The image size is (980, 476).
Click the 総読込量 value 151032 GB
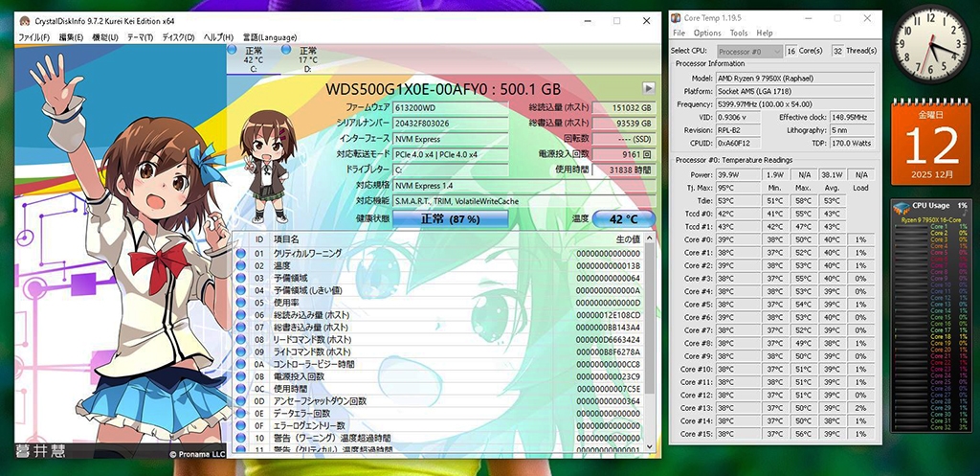(624, 108)
